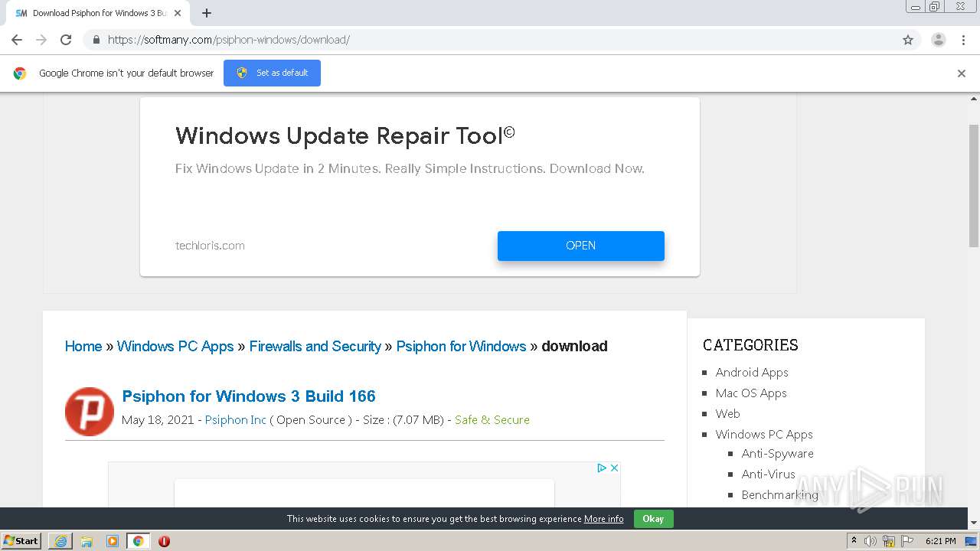Image resolution: width=980 pixels, height=551 pixels.
Task: Open the Anti-Virus subcategory
Action: click(769, 474)
